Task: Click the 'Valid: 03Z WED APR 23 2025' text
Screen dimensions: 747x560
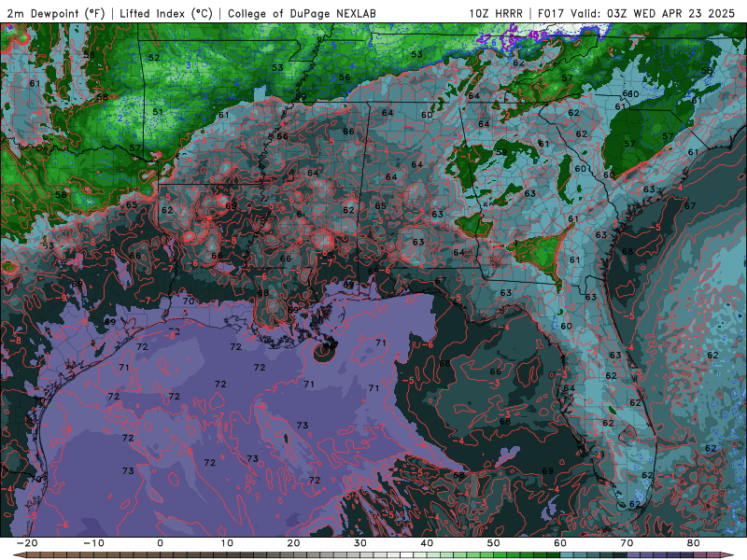Action: 653,13
